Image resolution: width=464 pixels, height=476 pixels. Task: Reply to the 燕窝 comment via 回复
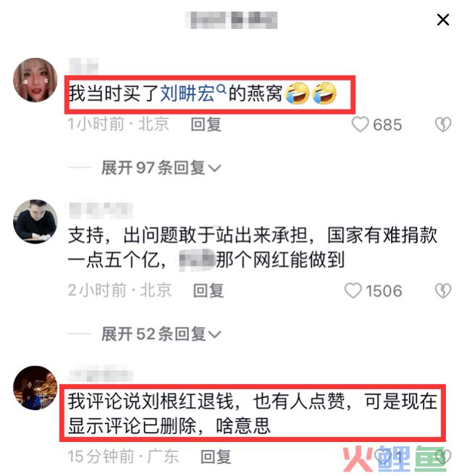tap(206, 125)
